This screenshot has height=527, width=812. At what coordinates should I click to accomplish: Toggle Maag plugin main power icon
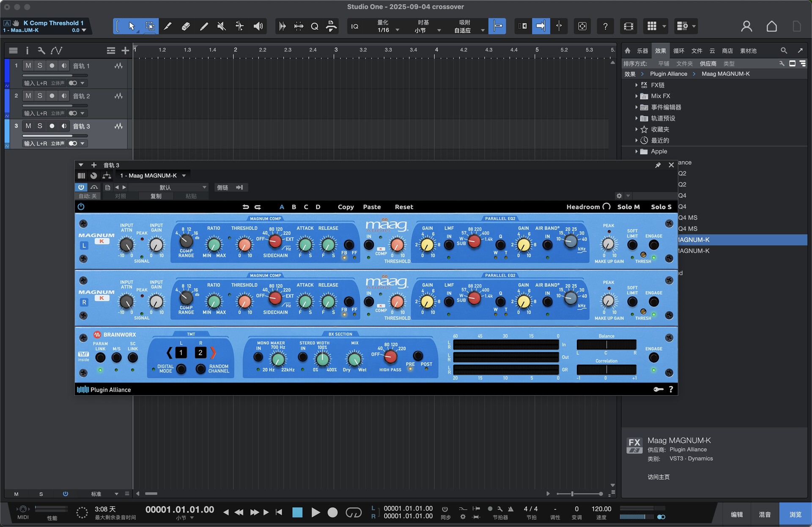[81, 207]
